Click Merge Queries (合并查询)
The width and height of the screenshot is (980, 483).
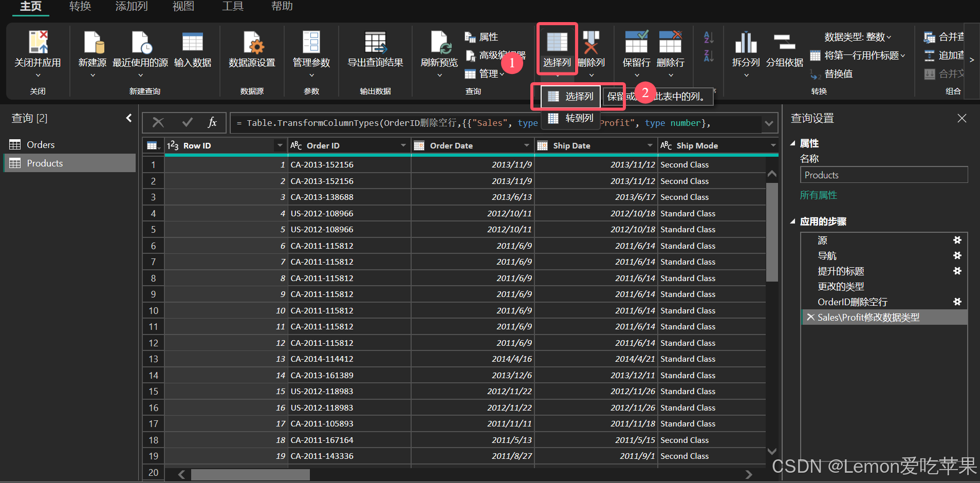point(944,37)
